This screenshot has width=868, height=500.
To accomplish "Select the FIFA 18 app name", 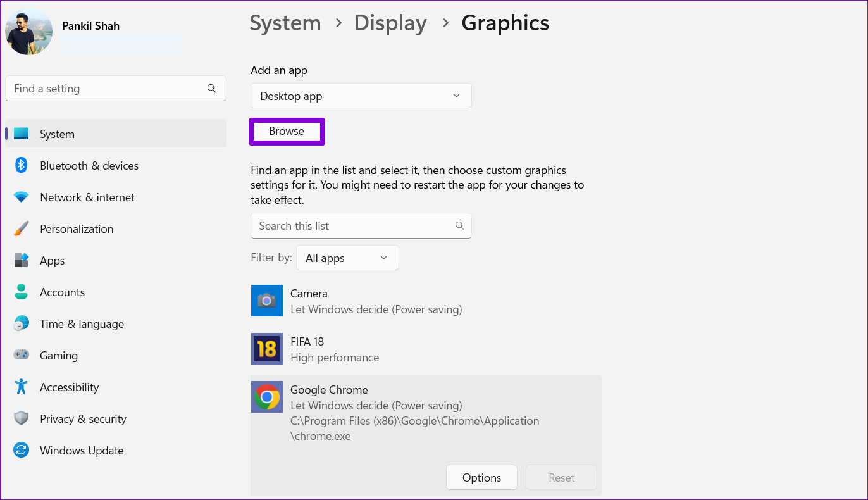I will point(307,342).
